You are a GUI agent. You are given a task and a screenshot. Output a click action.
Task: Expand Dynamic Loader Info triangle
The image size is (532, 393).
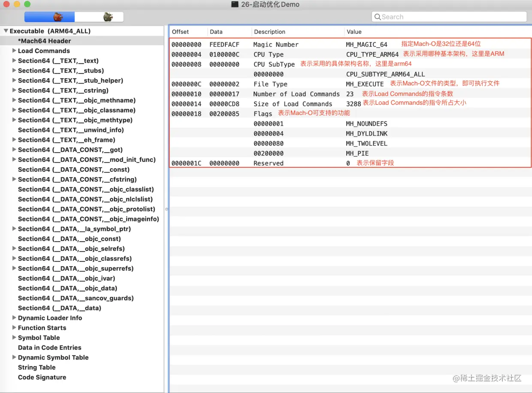(14, 317)
